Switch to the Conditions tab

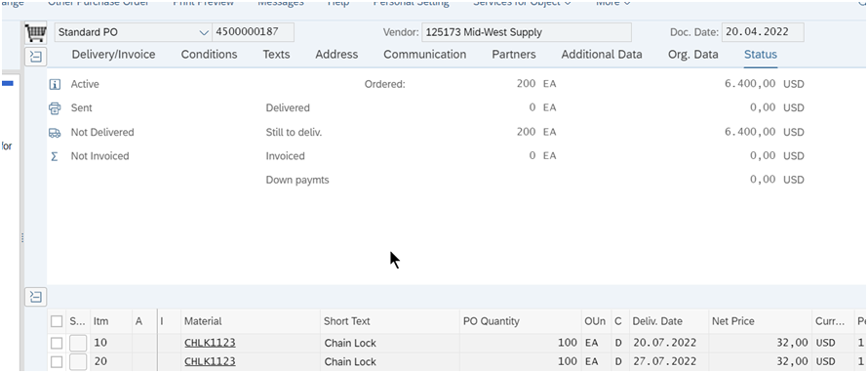(x=210, y=55)
